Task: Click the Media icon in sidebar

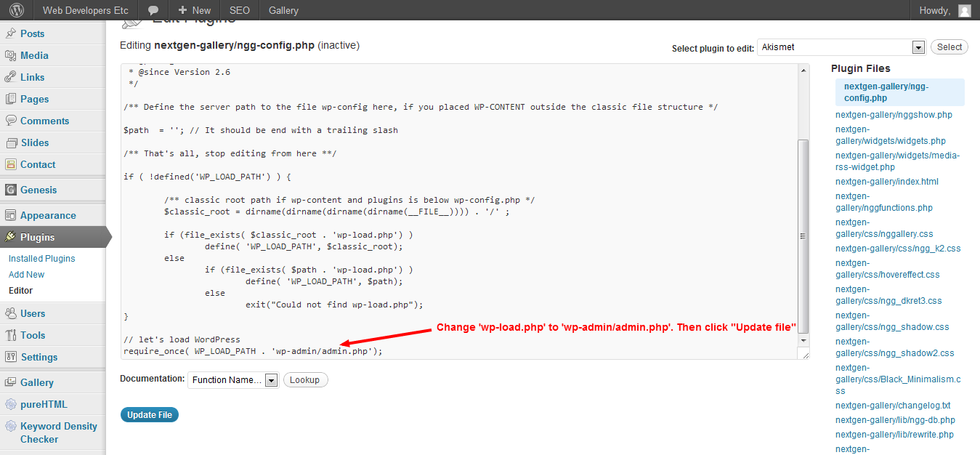Action: click(11, 55)
